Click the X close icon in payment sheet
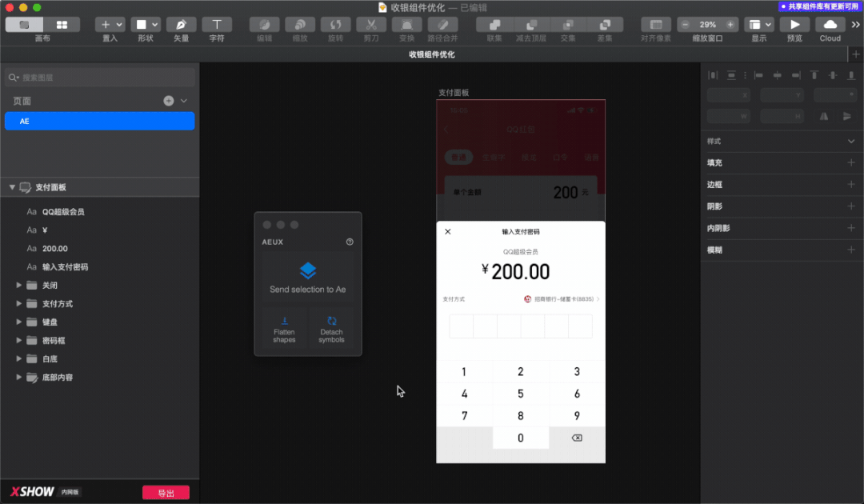The image size is (864, 504). click(x=448, y=232)
